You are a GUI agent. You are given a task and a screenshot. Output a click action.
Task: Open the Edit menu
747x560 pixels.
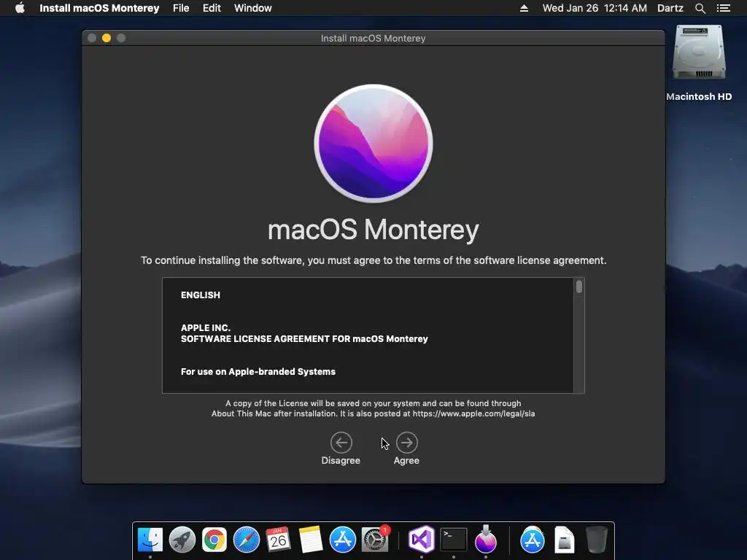212,8
